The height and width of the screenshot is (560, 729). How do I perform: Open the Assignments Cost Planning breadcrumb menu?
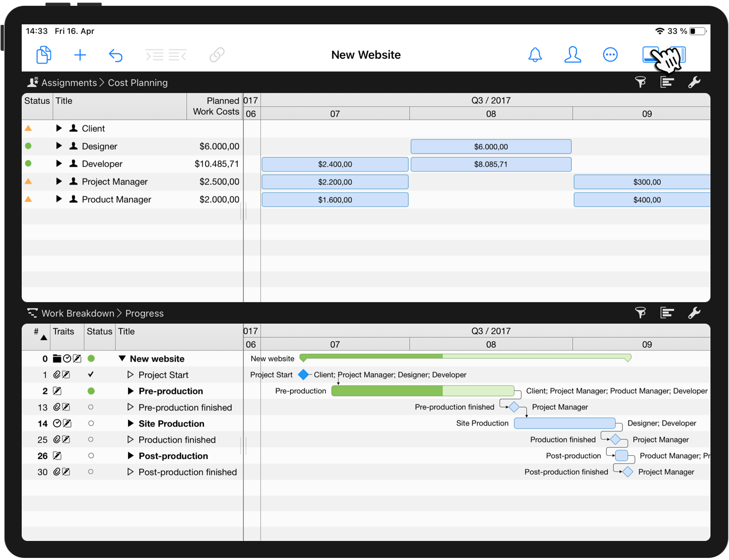click(97, 83)
